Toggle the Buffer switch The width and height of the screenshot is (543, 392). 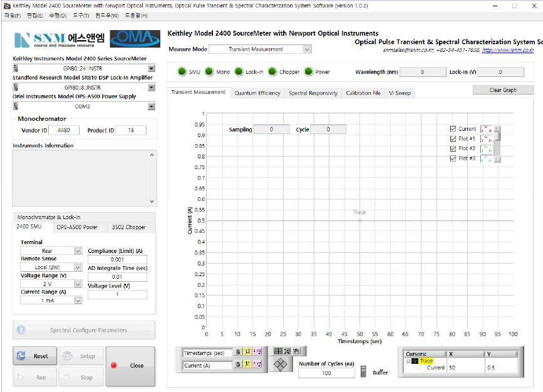(363, 371)
